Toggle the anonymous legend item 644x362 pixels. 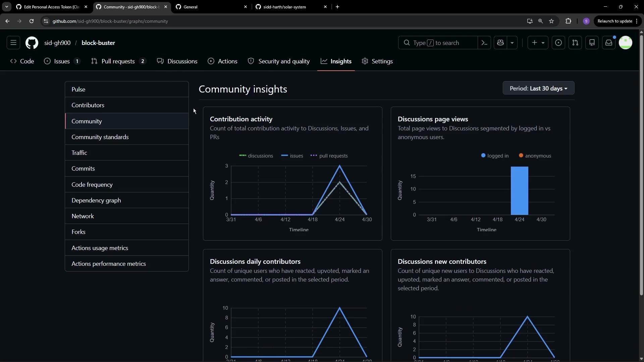click(535, 156)
